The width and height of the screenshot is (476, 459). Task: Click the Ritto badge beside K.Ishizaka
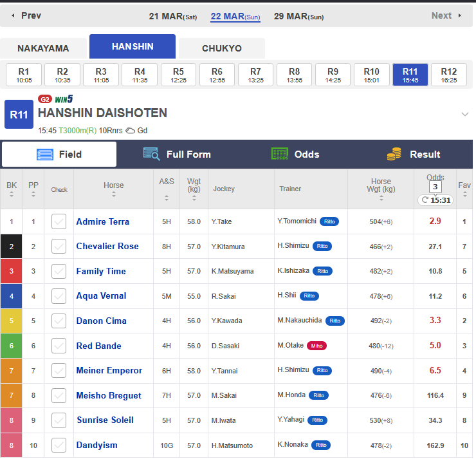322,271
